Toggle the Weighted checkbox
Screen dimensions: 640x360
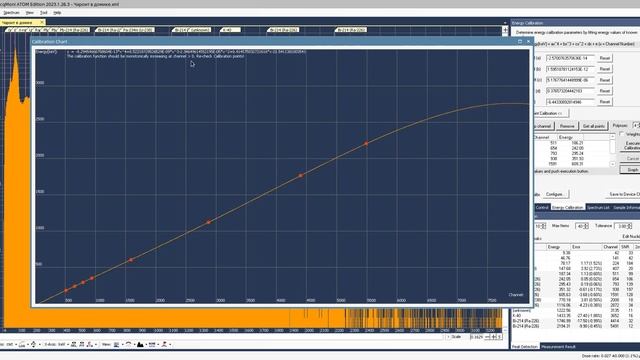point(622,134)
